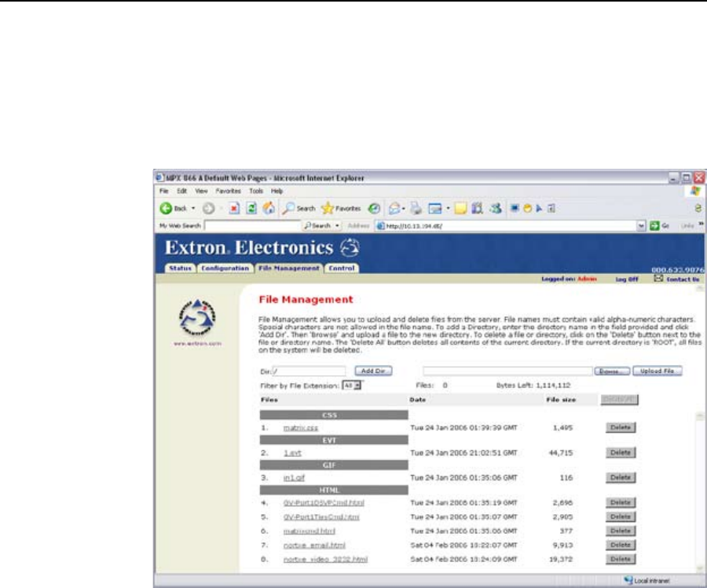Click the Edit page toolbar icon
This screenshot has height=588, width=707.
point(435,208)
